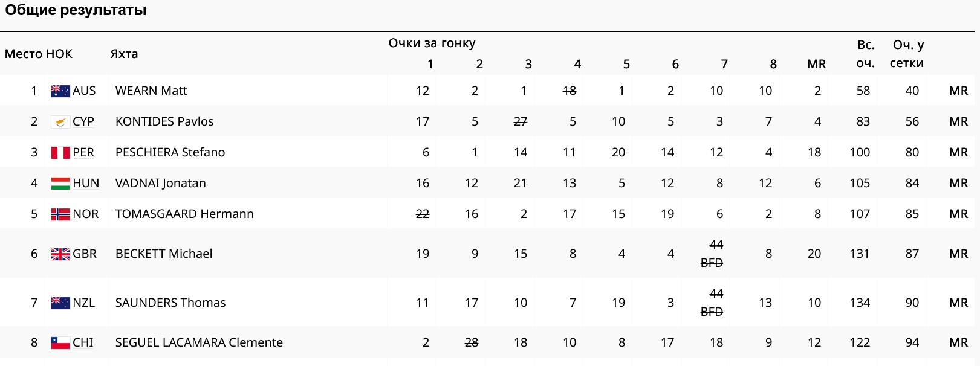Image resolution: width=980 pixels, height=366 pixels.
Task: Open the AUS country code link
Action: (x=84, y=91)
